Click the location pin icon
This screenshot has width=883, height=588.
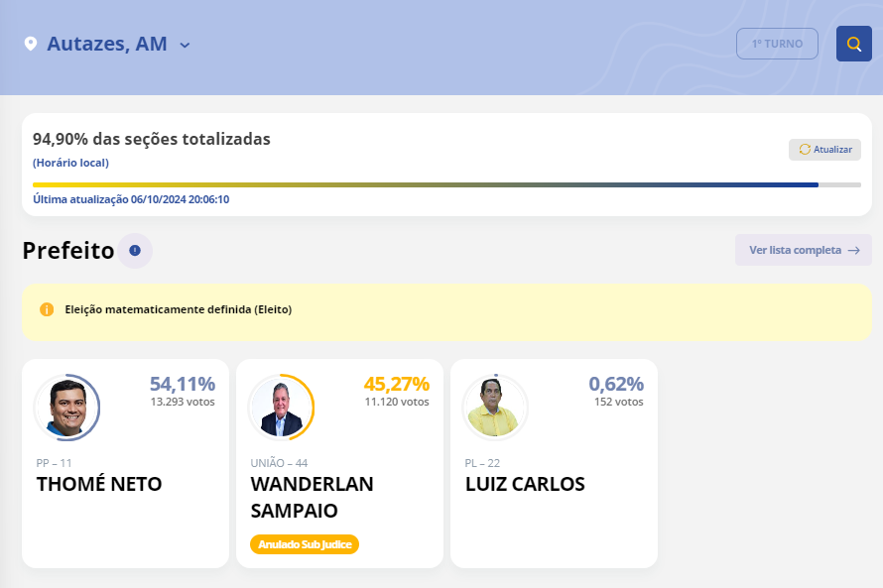[31, 44]
